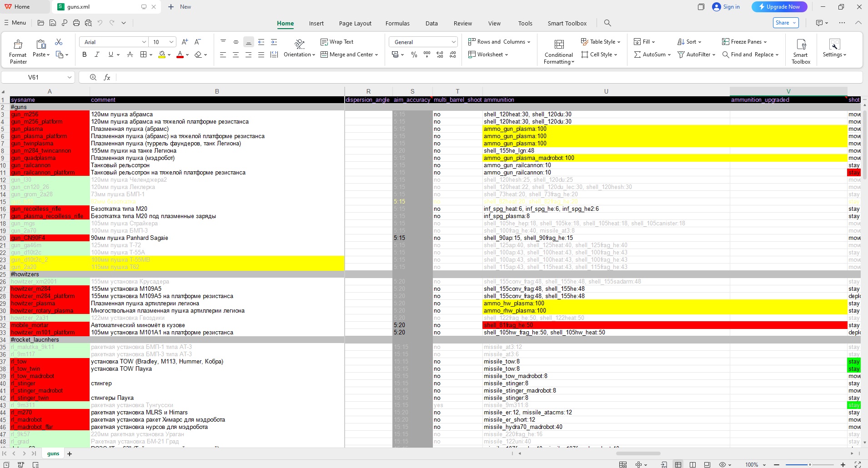Viewport: 868px width, 468px height.
Task: Toggle Wrap Text for cells
Action: [337, 42]
